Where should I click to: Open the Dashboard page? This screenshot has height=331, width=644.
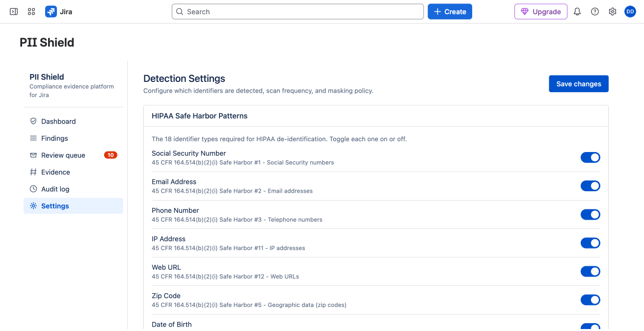click(x=73, y=121)
